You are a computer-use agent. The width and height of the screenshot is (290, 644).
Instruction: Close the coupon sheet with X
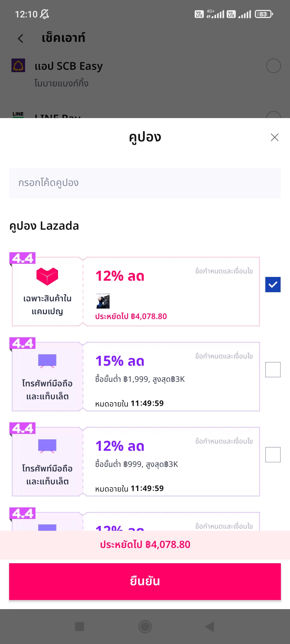click(274, 137)
